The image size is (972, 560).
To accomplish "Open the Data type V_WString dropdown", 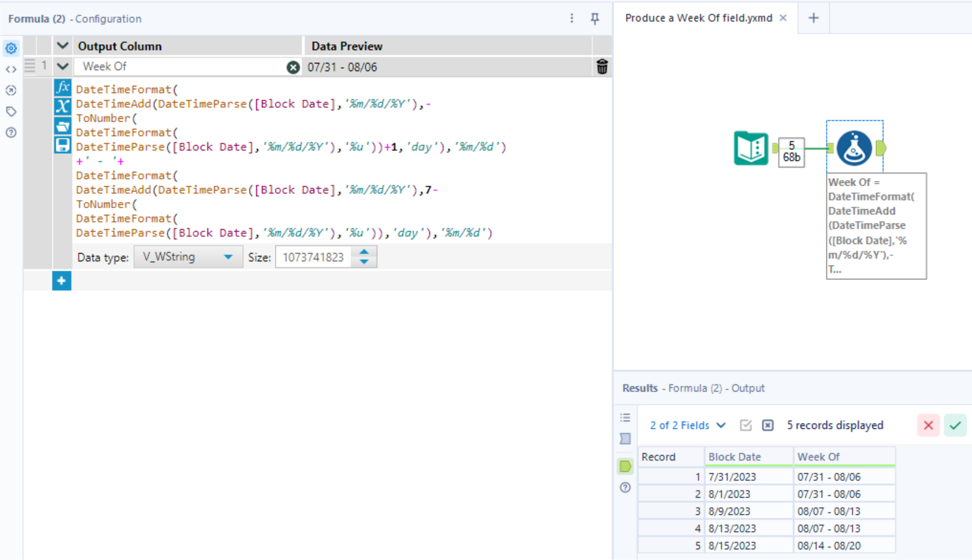I will point(188,257).
